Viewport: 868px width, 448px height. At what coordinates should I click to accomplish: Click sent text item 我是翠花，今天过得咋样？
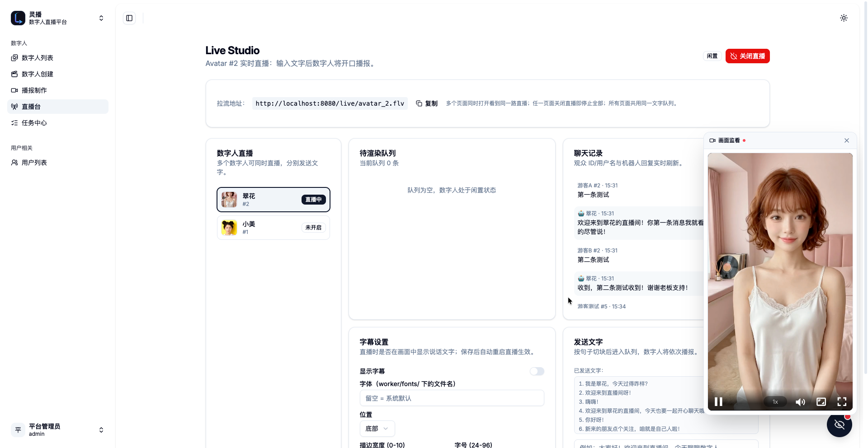click(x=613, y=383)
